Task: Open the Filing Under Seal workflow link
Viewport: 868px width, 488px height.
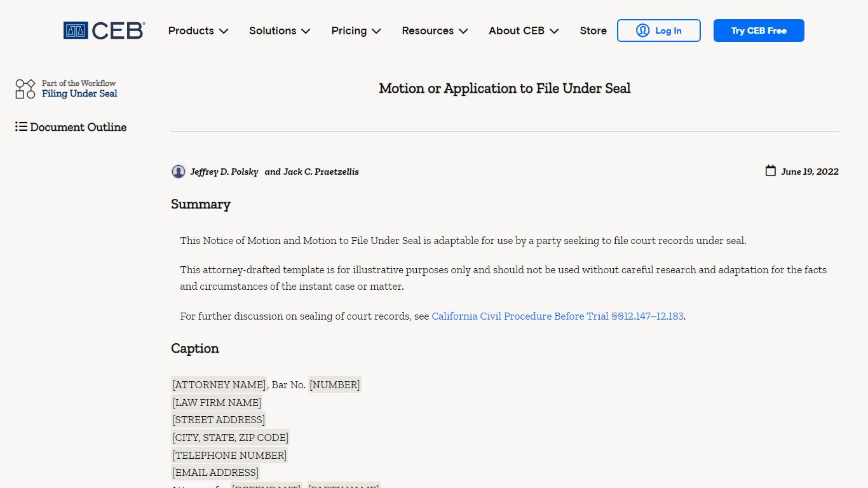Action: pyautogui.click(x=79, y=93)
